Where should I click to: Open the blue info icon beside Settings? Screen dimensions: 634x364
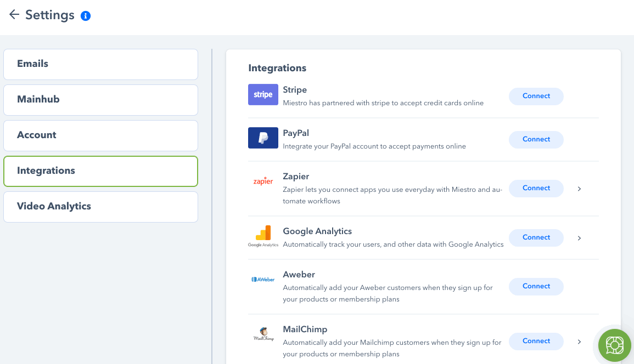85,16
